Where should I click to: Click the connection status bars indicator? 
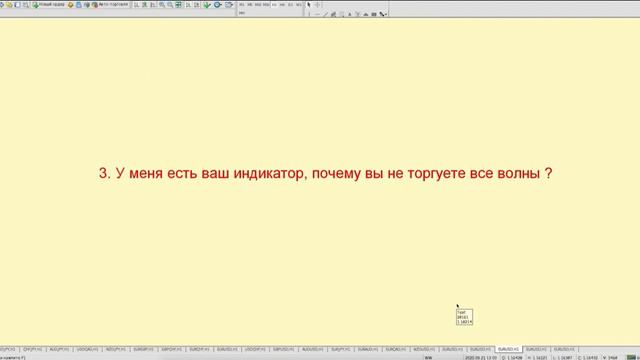click(x=631, y=358)
